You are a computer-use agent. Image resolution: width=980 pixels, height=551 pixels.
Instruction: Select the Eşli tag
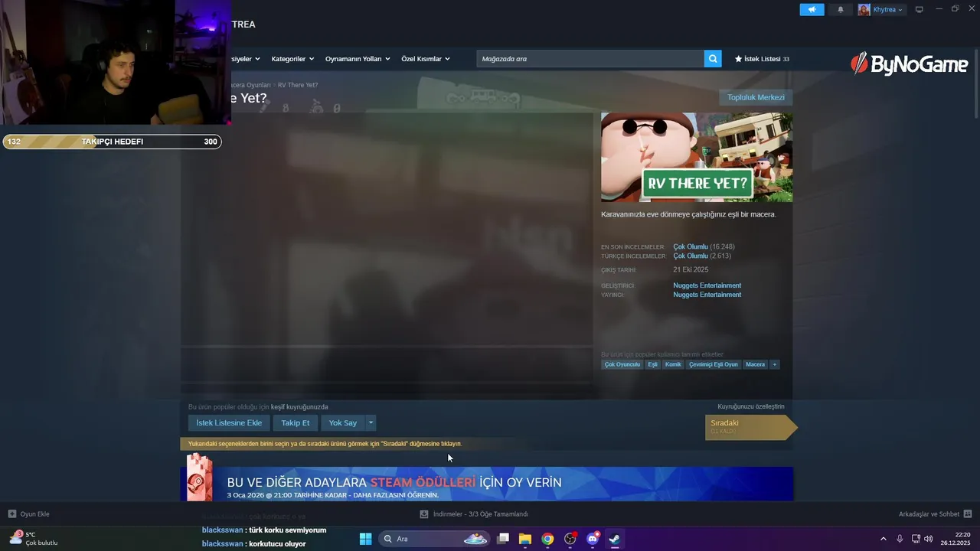point(652,364)
